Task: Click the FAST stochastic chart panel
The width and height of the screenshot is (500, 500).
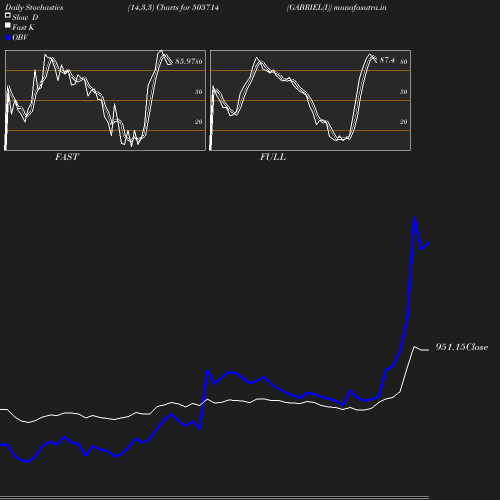Action: pyautogui.click(x=105, y=100)
